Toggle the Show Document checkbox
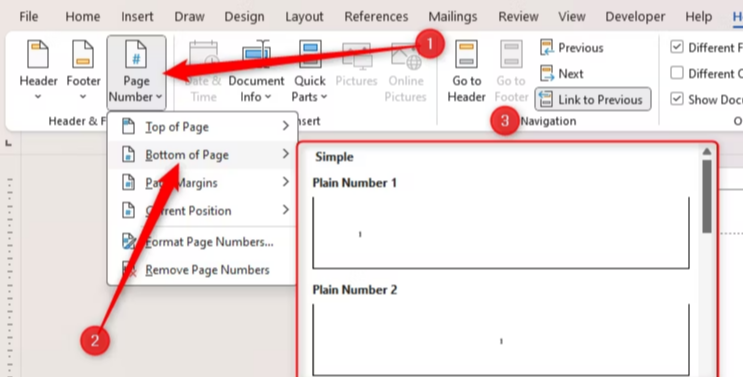This screenshot has width=743, height=377. 677,99
